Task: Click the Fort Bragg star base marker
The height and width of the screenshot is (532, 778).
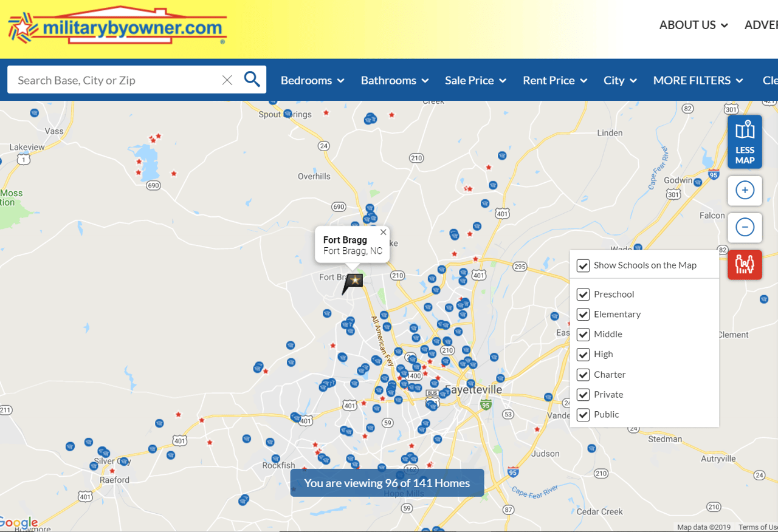Action: click(354, 281)
